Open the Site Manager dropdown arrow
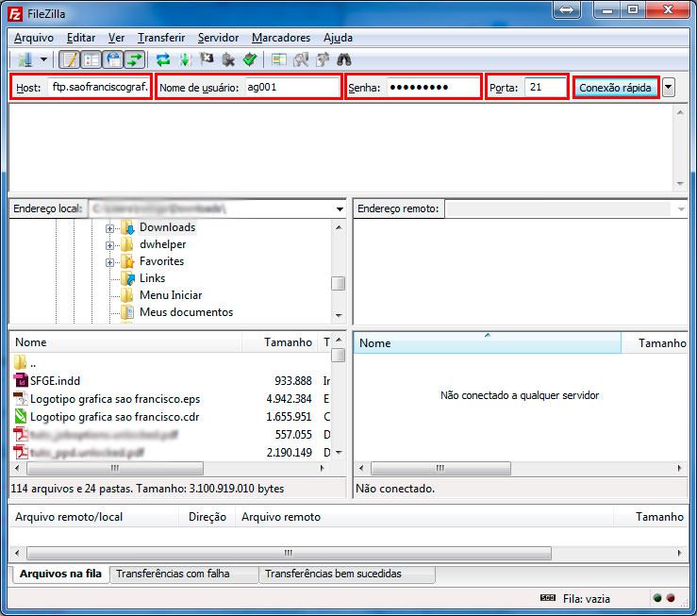Screen dimensions: 697x616 43,59
